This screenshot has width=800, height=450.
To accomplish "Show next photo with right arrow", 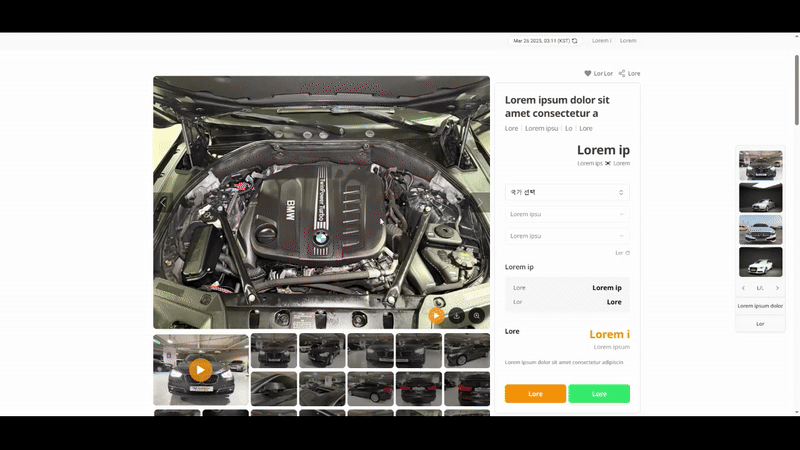I will pyautogui.click(x=480, y=203).
